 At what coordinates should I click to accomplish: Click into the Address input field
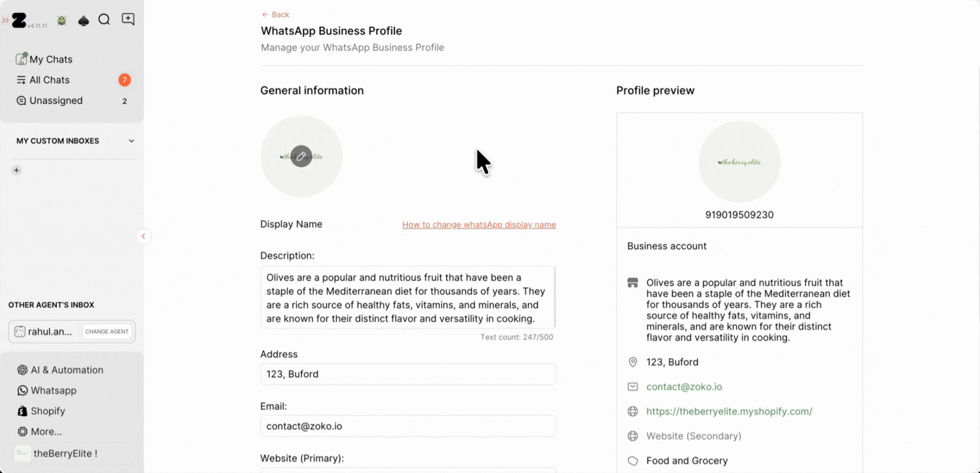pos(408,374)
